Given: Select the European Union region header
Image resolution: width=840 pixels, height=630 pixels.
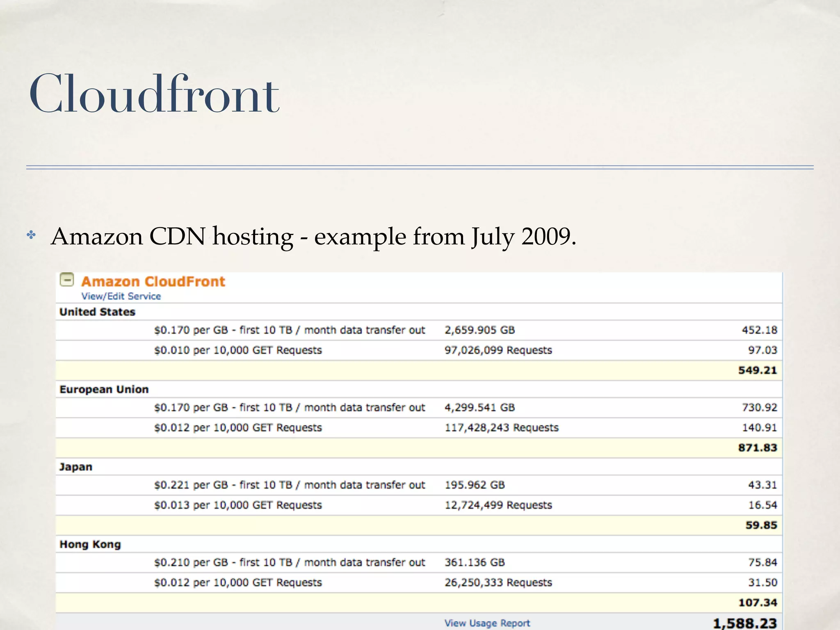Looking at the screenshot, I should click(104, 390).
